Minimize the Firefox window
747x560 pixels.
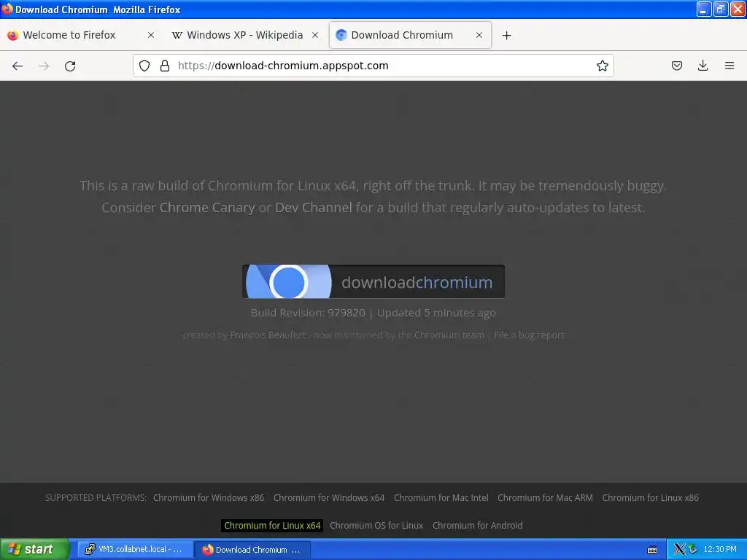point(704,9)
